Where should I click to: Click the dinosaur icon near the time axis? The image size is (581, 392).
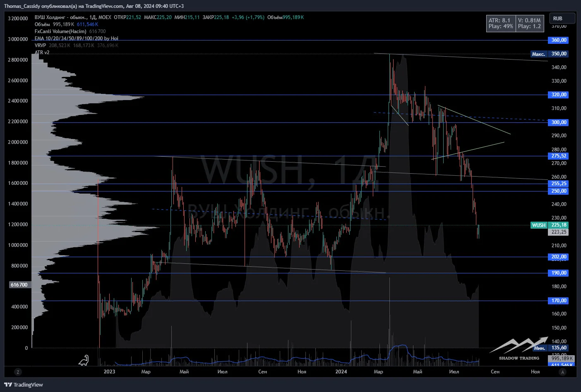point(84,361)
